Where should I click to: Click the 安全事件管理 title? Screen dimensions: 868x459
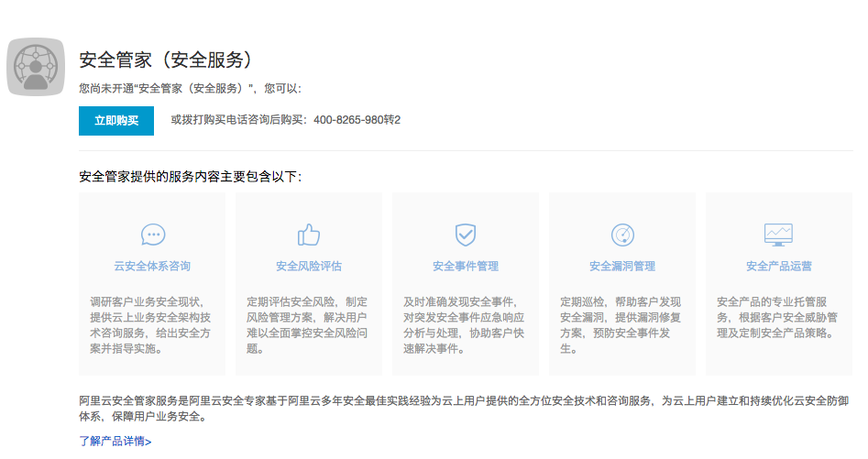tap(466, 266)
